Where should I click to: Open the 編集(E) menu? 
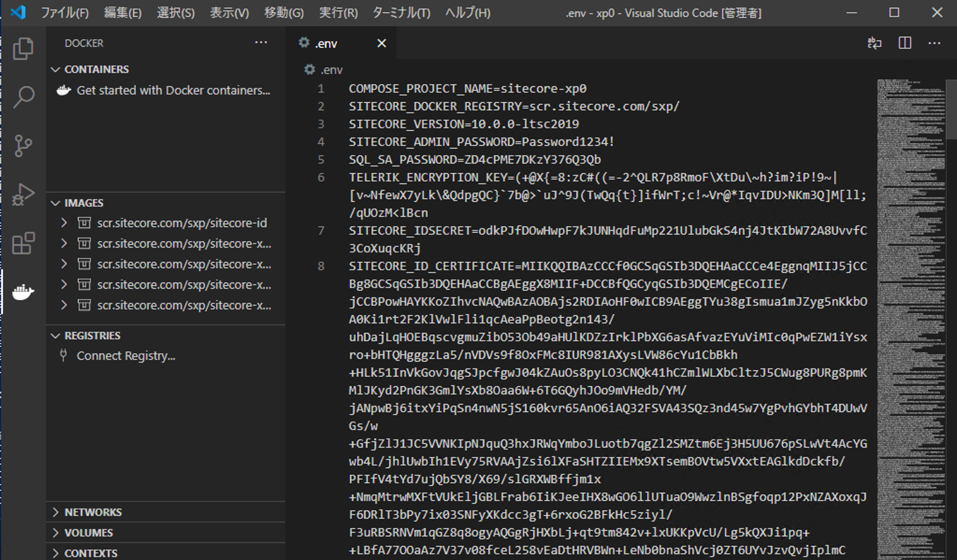pos(123,13)
